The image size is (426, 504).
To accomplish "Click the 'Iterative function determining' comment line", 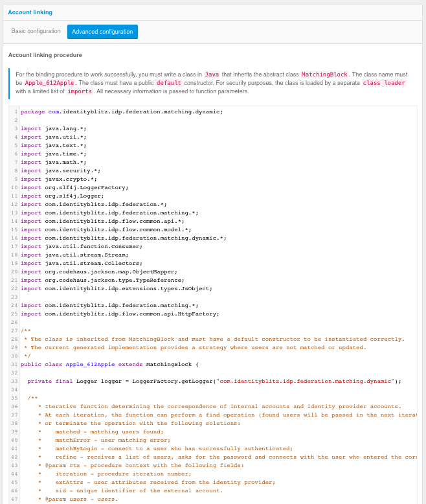I will click(x=219, y=406).
